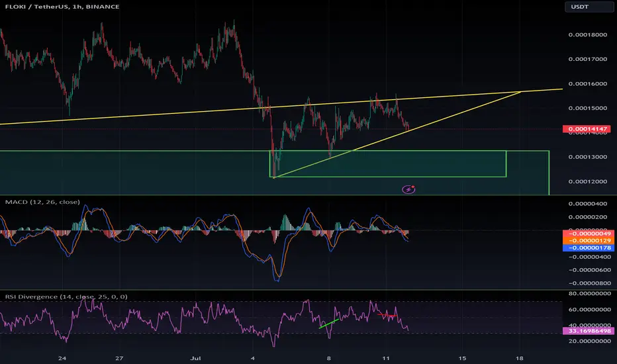
Task: Select the inner green support rectangle
Action: point(388,163)
